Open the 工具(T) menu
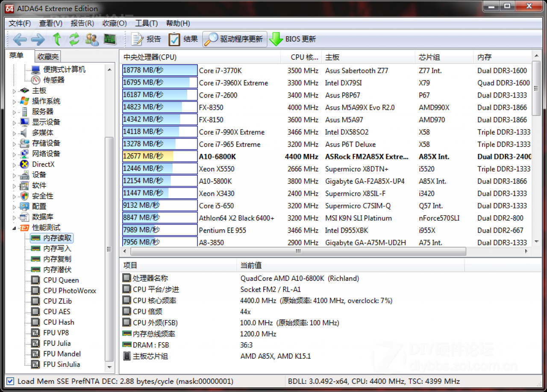Image resolution: width=547 pixels, height=392 pixels. 146,23
